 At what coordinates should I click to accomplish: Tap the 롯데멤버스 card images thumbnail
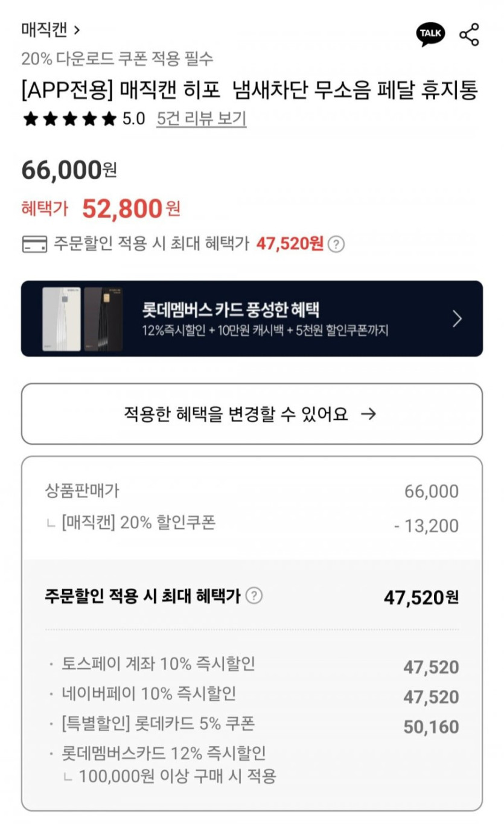click(82, 319)
